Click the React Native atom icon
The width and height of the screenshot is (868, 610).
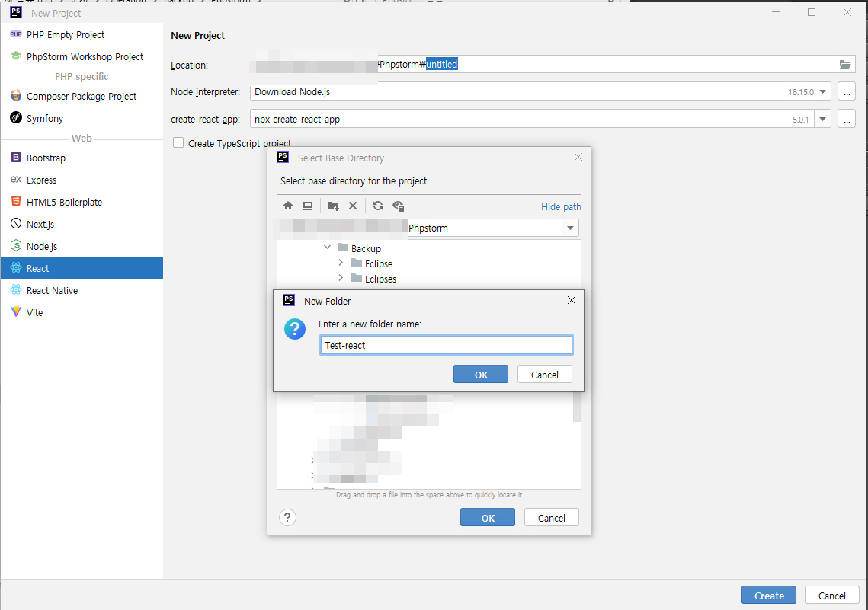(16, 290)
